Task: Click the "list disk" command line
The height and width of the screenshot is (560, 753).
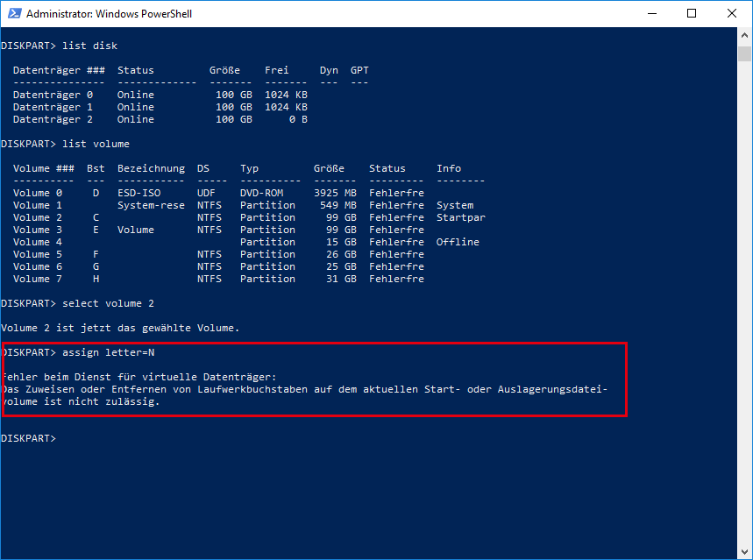Action: tap(60, 46)
